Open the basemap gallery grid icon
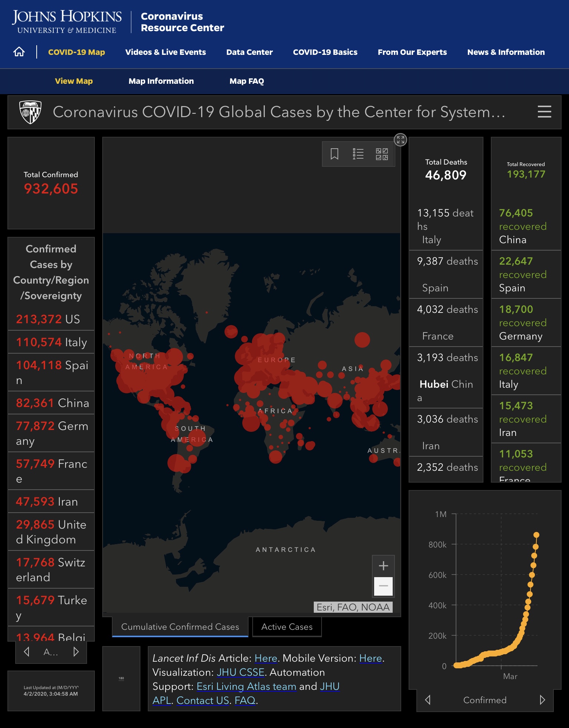Image resolution: width=569 pixels, height=728 pixels. point(382,154)
